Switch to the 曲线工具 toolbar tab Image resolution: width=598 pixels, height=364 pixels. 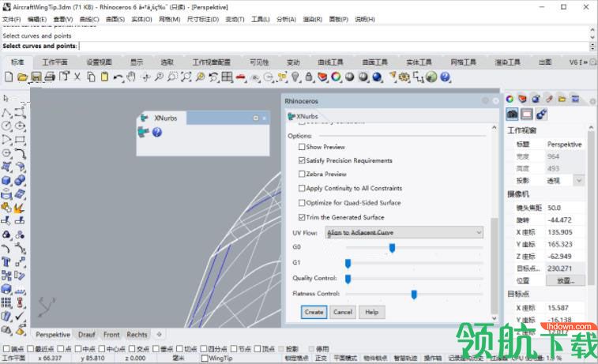click(x=330, y=62)
